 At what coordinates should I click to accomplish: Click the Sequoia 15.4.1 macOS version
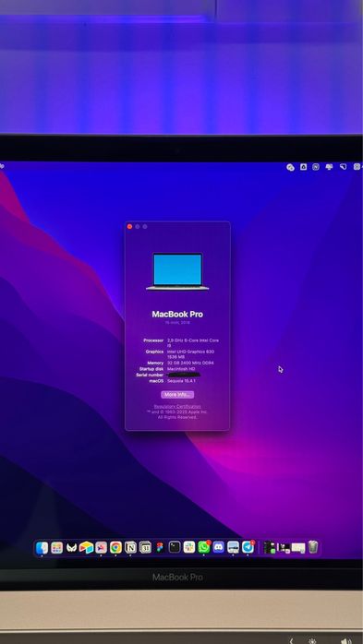coord(181,381)
